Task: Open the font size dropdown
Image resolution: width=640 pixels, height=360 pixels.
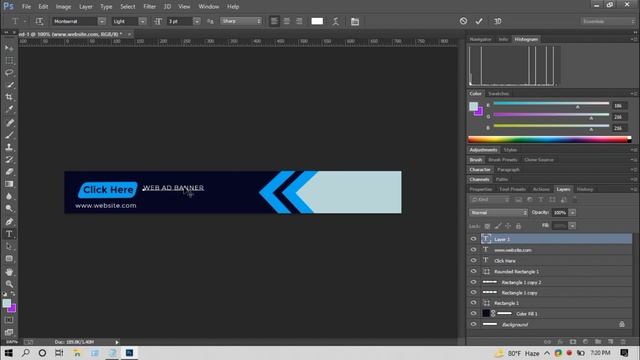Action: click(x=197, y=21)
